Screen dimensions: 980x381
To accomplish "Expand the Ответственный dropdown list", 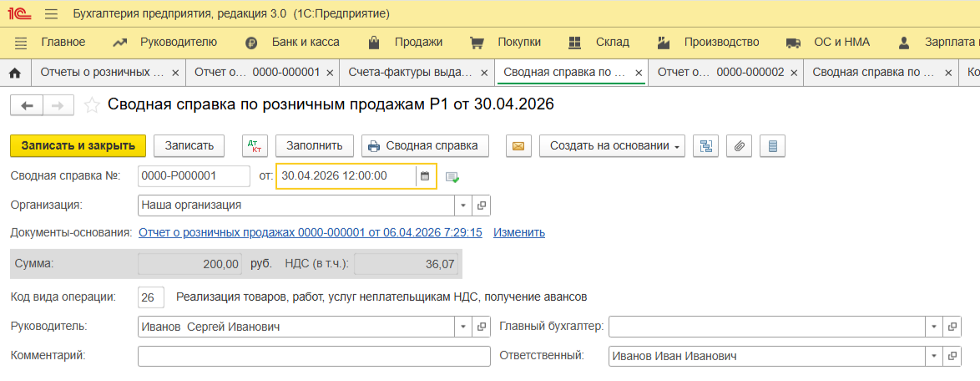I will point(934,356).
